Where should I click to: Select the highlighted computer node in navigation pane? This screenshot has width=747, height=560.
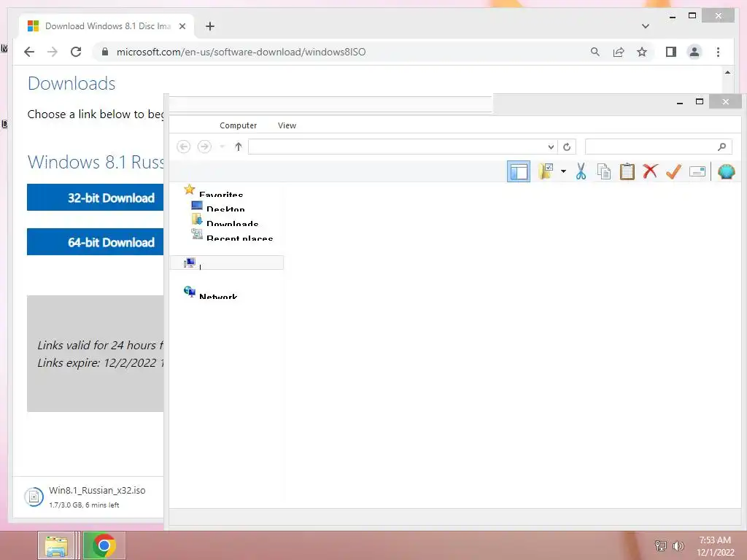pyautogui.click(x=227, y=262)
